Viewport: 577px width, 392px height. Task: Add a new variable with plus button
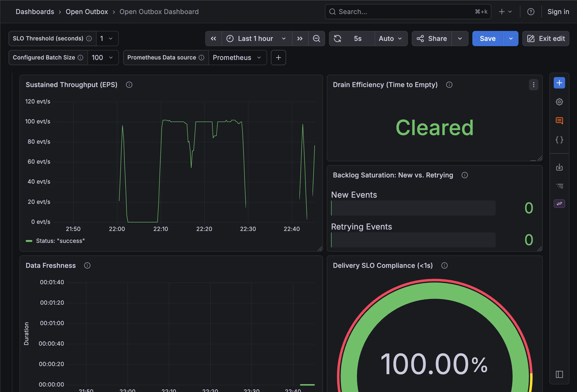coord(278,58)
